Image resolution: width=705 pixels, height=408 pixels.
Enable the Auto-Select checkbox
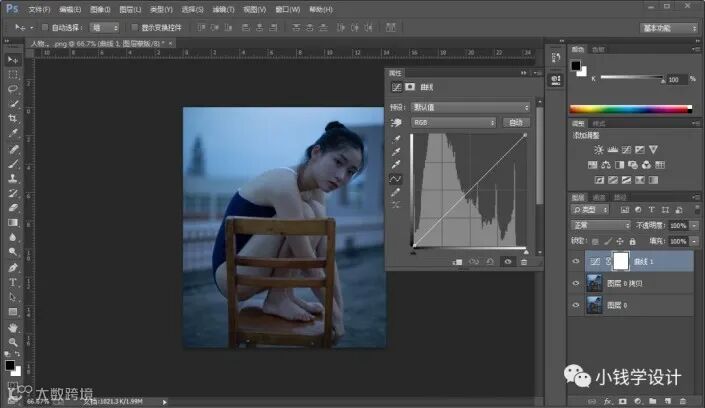click(45, 27)
